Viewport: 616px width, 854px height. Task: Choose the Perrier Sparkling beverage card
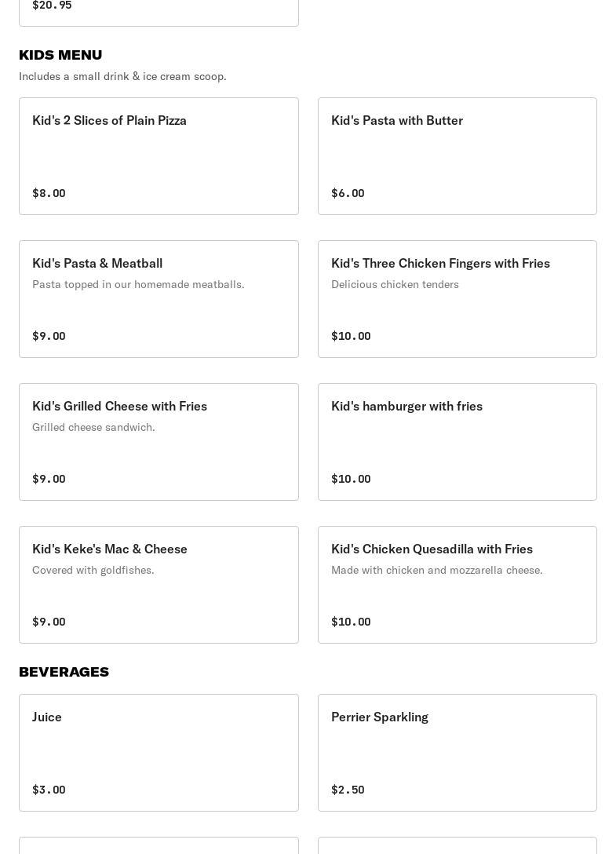click(457, 753)
